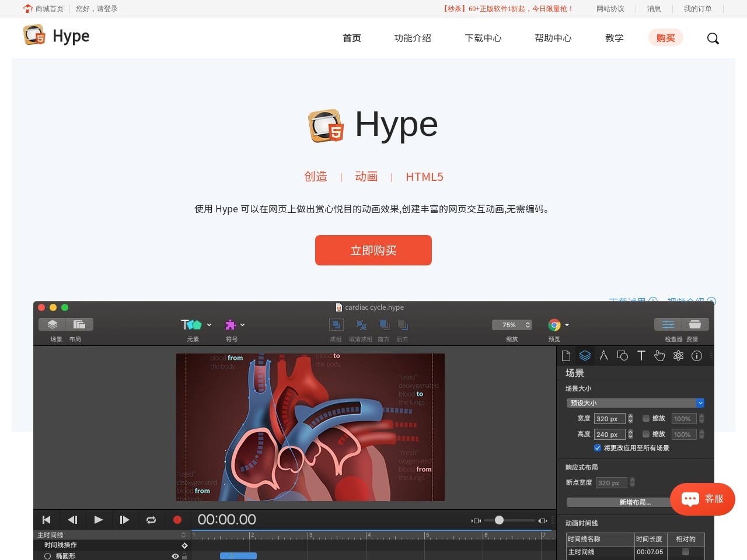Viewport: 747px width, 560px height.
Task: Click the 立即购买 buy now button
Action: (373, 250)
